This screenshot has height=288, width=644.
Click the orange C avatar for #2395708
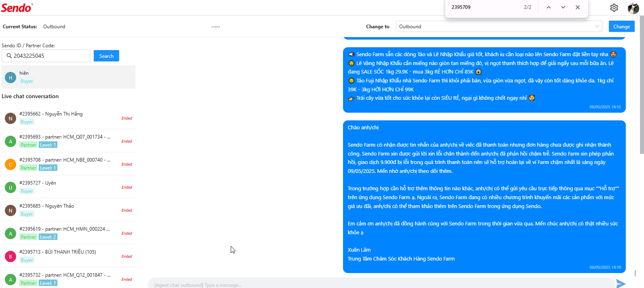click(x=11, y=164)
